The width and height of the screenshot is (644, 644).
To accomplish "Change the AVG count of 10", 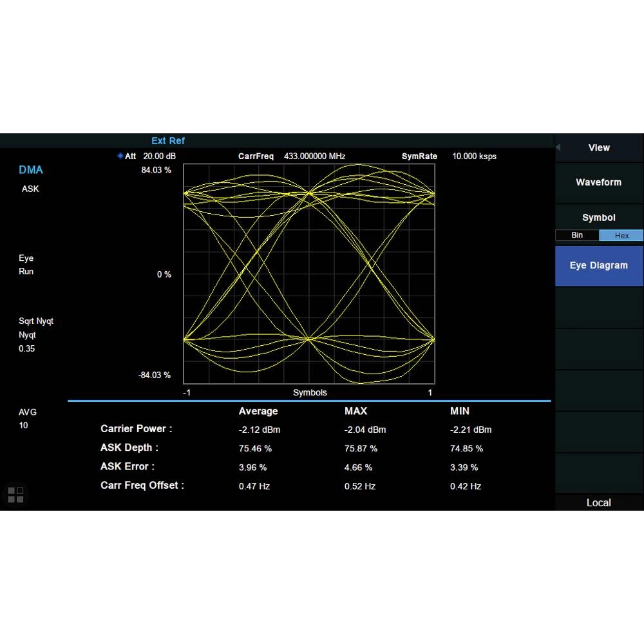I will click(23, 425).
